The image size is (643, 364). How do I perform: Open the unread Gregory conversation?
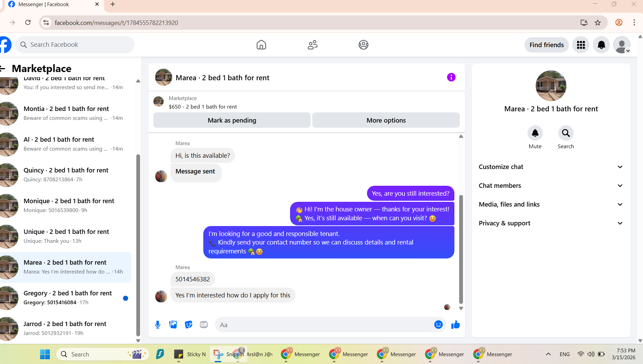pos(66,298)
